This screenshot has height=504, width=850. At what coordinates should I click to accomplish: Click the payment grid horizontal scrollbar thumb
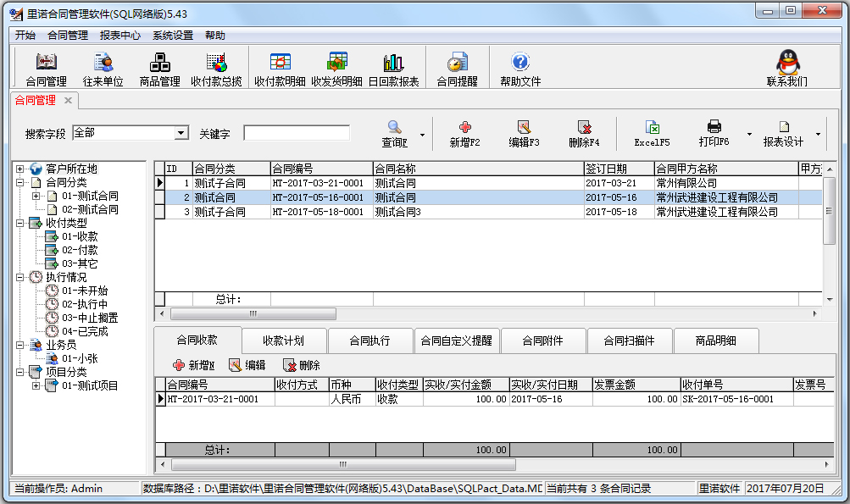click(343, 464)
